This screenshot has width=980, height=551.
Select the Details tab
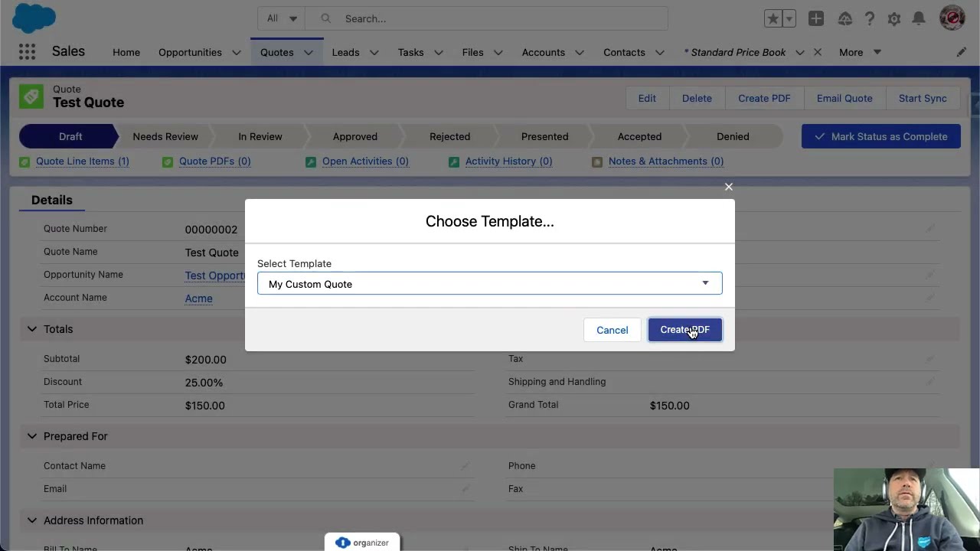pyautogui.click(x=52, y=200)
